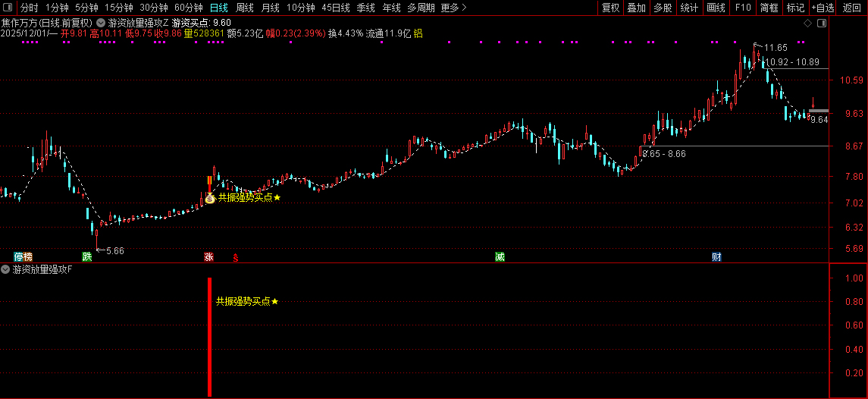Add stock via +自选 button
The width and height of the screenshot is (868, 399).
pos(823,8)
